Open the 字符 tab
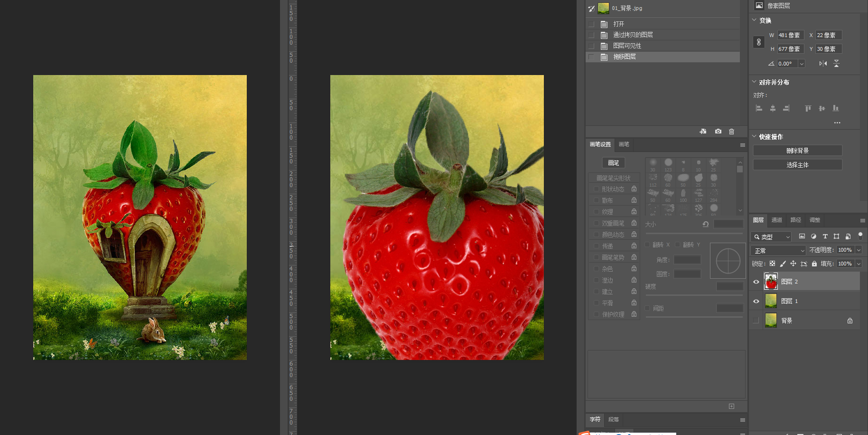 click(x=595, y=419)
